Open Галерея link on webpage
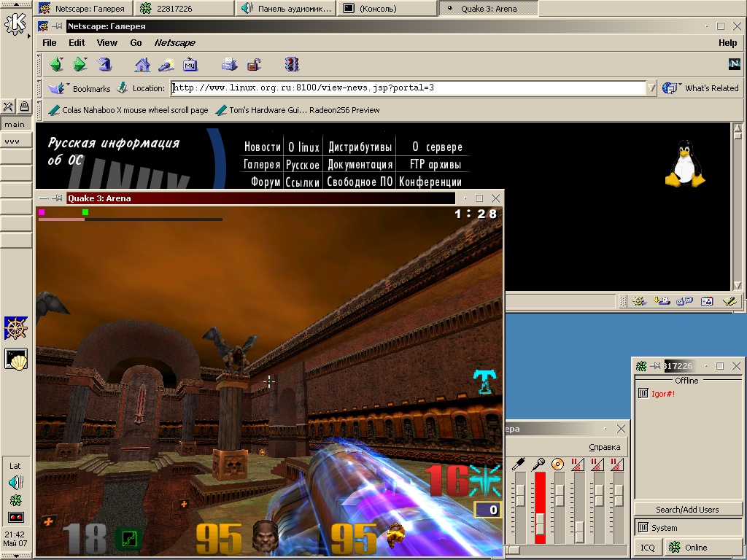Viewport: 747px width, 560px height. click(x=262, y=164)
